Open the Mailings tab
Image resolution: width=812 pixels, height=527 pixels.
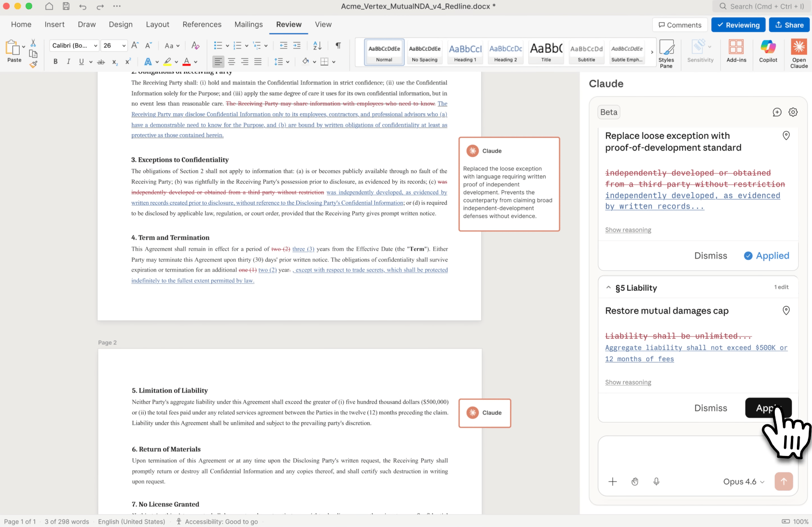pyautogui.click(x=248, y=24)
